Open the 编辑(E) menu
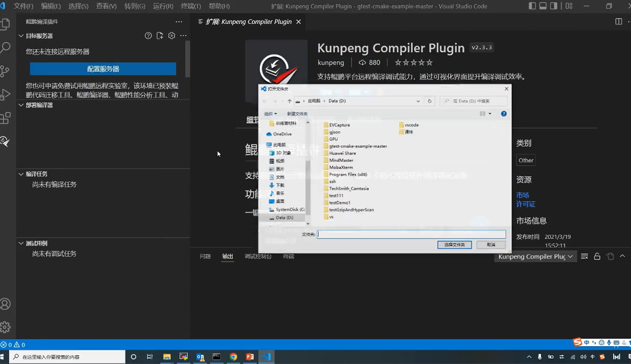This screenshot has width=631, height=364. point(50,6)
